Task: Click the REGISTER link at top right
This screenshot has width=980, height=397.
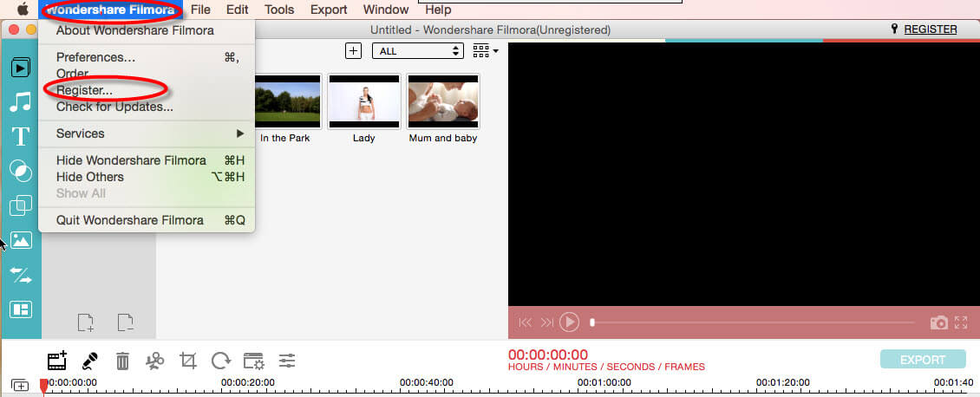Action: click(930, 29)
